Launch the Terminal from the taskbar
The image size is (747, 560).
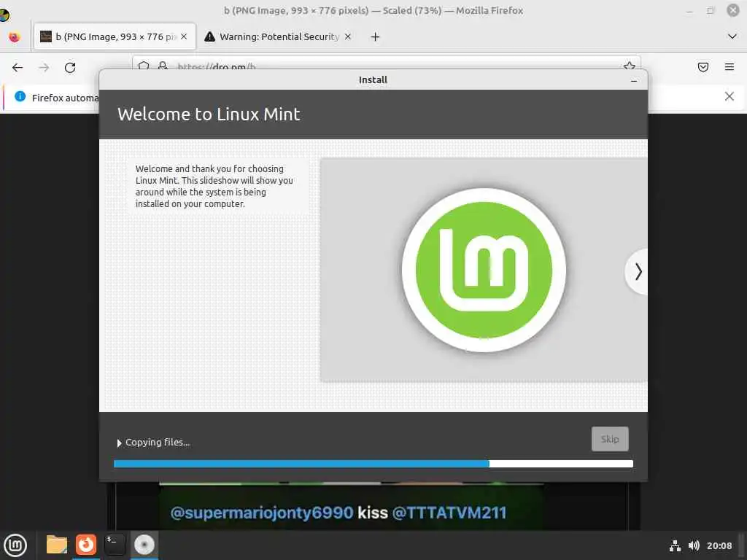pos(115,545)
